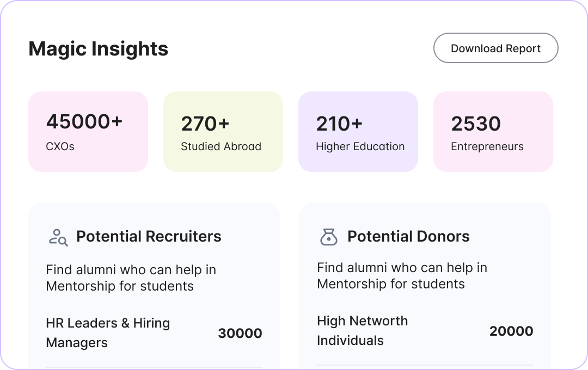588x370 pixels.
Task: Click the Potential Donors heading
Action: tap(408, 237)
